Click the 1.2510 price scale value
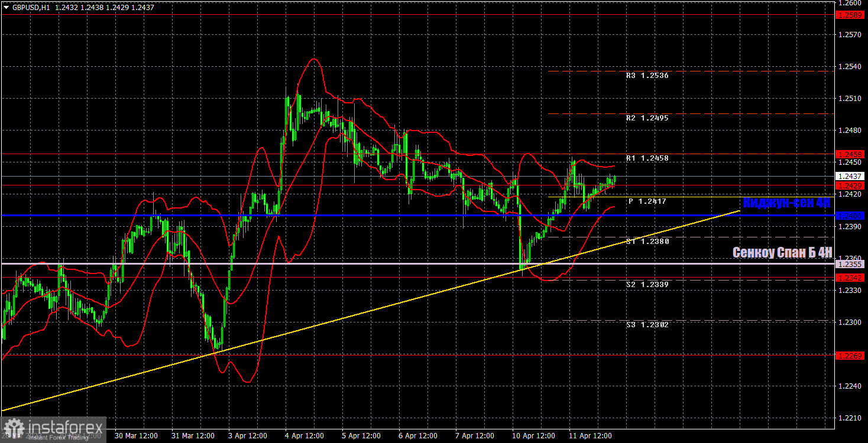 (x=849, y=99)
